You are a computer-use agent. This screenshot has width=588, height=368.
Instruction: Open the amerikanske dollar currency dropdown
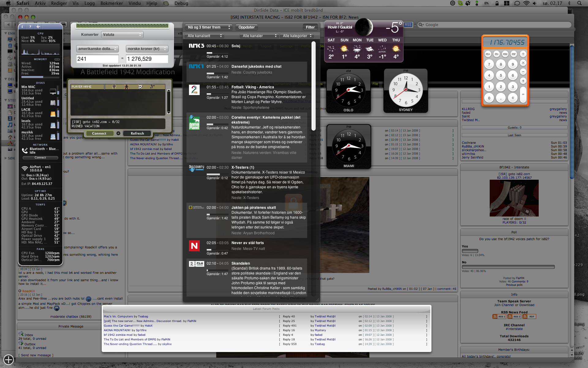click(x=97, y=49)
